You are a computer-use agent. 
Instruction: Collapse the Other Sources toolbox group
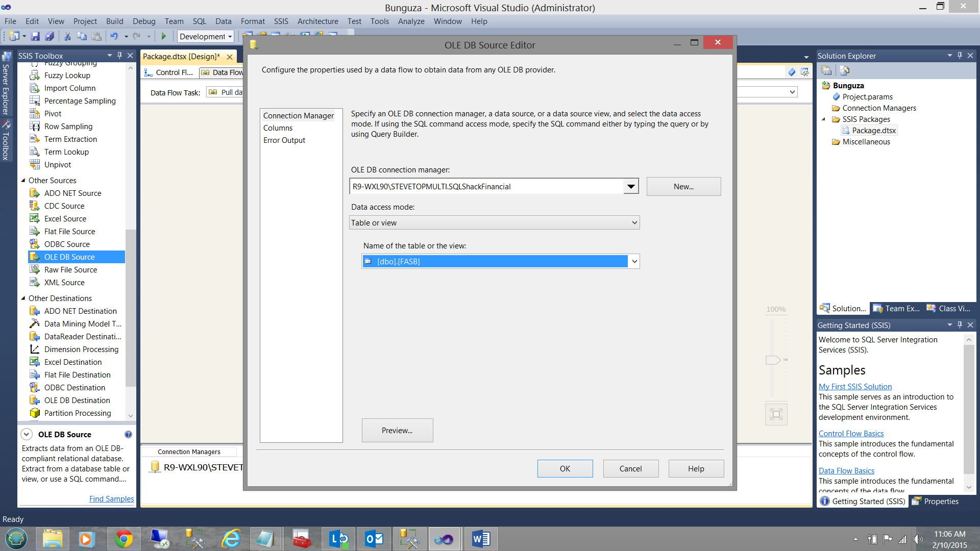(23, 180)
